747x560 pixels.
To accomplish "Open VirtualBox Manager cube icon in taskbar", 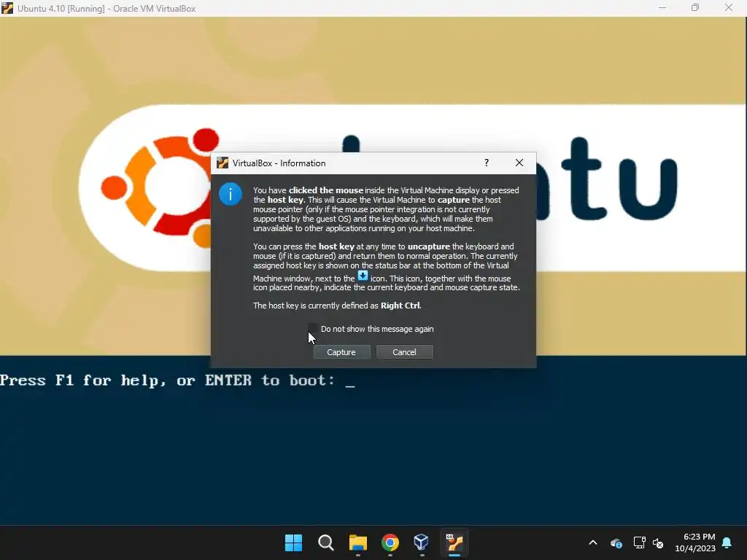I will [x=422, y=542].
